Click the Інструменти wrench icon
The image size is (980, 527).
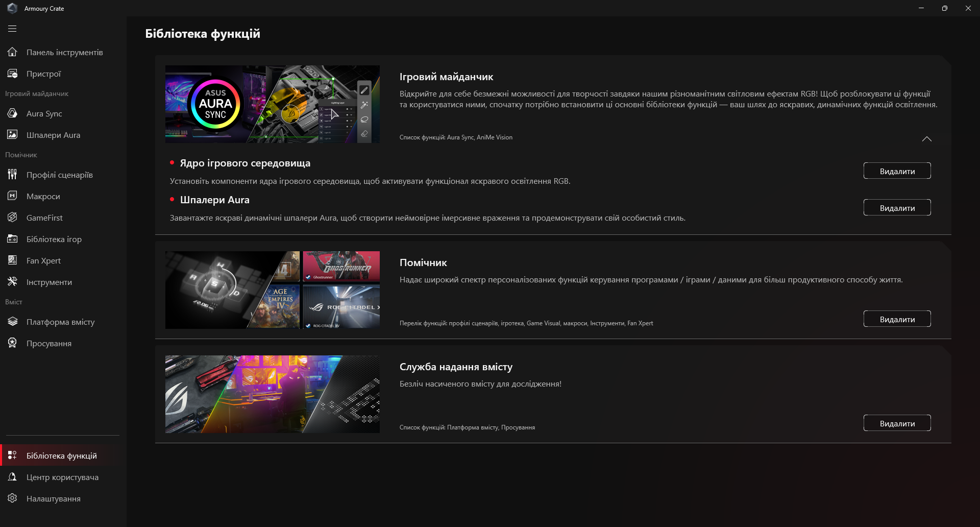click(12, 282)
